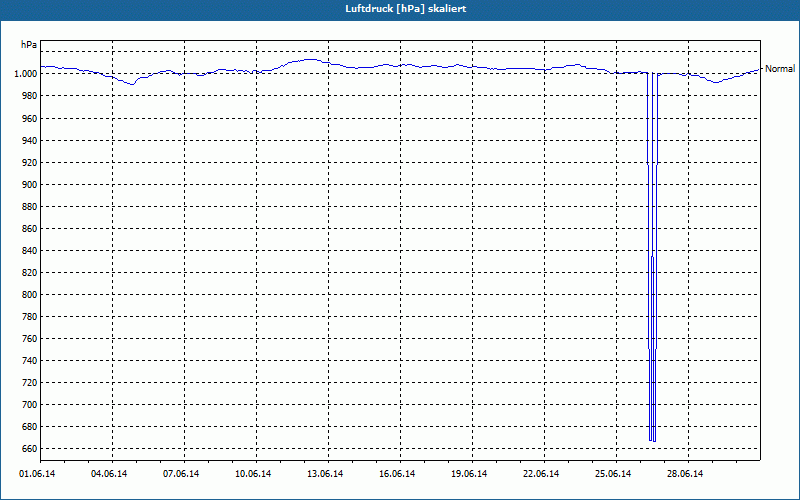This screenshot has height=500, width=800.
Task: Click the date label 28.06.14
Action: [x=685, y=474]
